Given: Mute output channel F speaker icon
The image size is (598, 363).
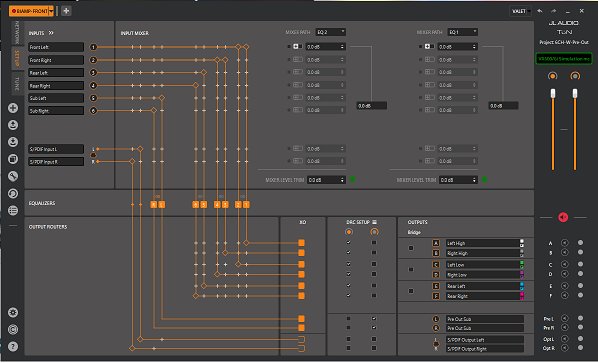Looking at the screenshot, I should click(x=564, y=295).
